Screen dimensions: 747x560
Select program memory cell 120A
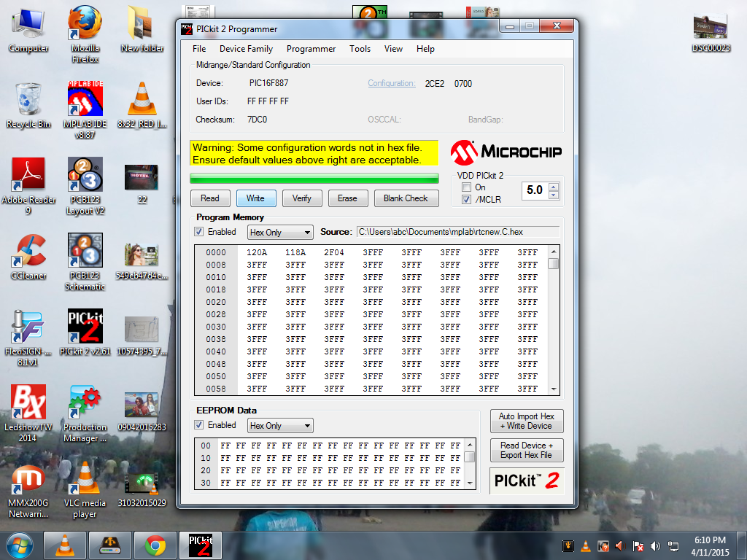pyautogui.click(x=257, y=252)
